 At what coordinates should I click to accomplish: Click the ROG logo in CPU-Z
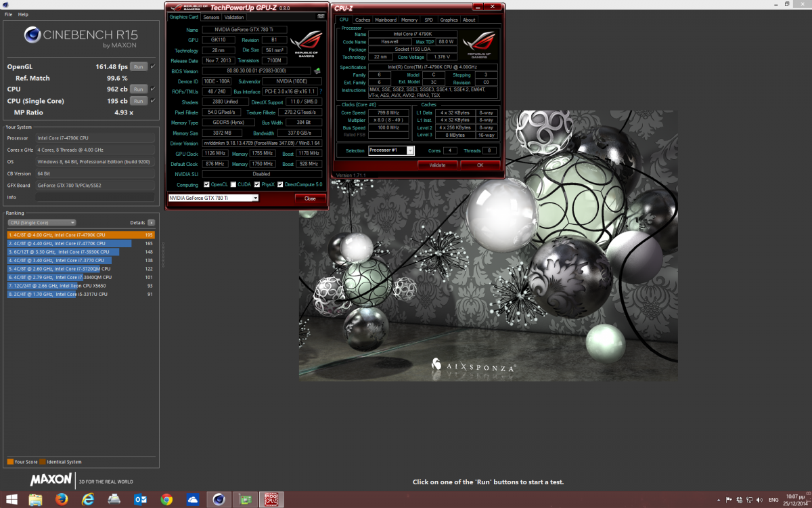point(479,45)
